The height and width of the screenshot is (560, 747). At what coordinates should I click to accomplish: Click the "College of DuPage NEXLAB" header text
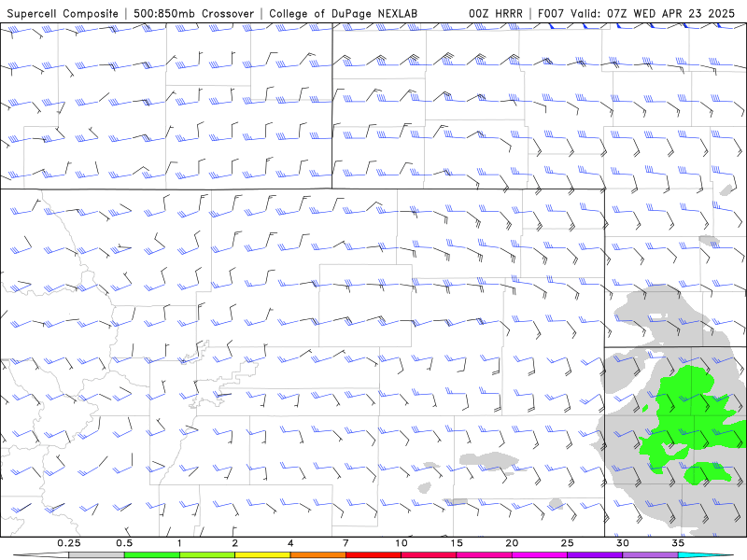tap(343, 13)
